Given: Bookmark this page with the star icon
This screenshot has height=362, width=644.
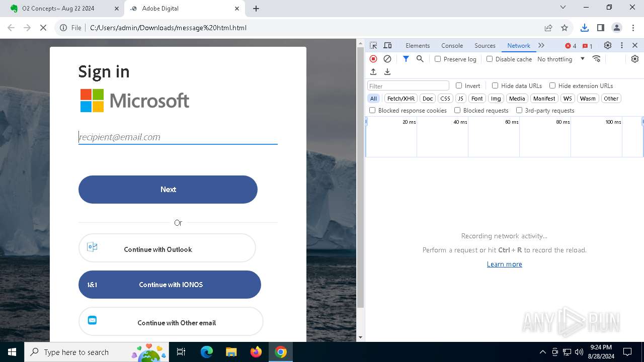Looking at the screenshot, I should (565, 28).
